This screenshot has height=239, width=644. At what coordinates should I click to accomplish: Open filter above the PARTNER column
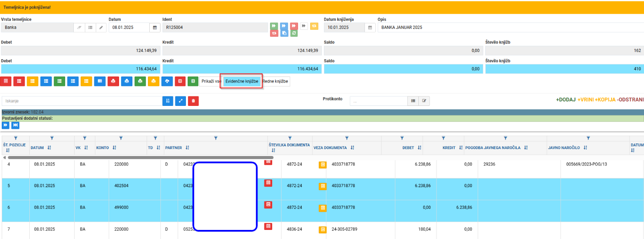215,138
